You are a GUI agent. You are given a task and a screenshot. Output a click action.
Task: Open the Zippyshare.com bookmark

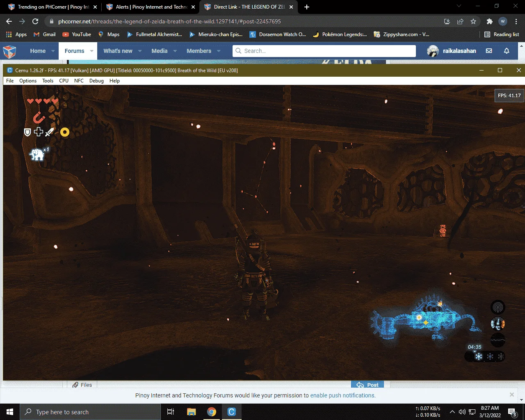(x=402, y=34)
